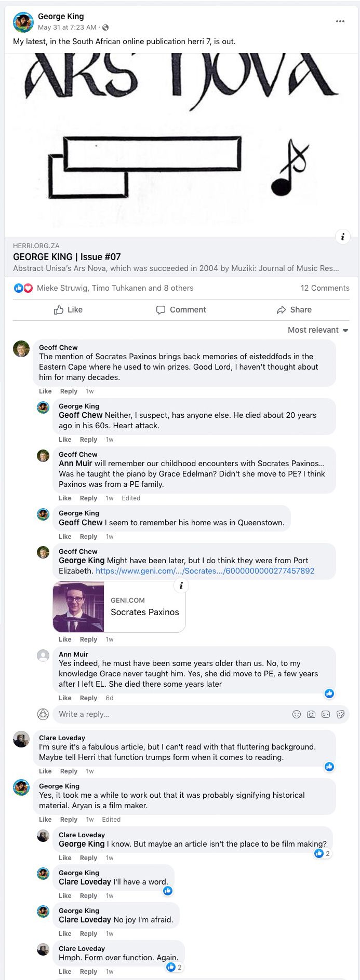Like the post by George King
The image size is (360, 980).
[x=68, y=310]
